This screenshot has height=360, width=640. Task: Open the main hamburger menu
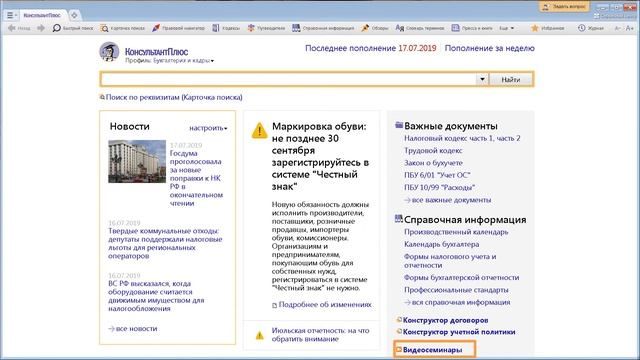click(11, 16)
